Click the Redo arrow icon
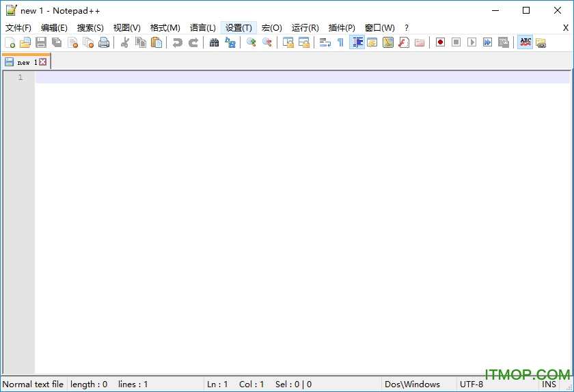The image size is (574, 392). (193, 42)
